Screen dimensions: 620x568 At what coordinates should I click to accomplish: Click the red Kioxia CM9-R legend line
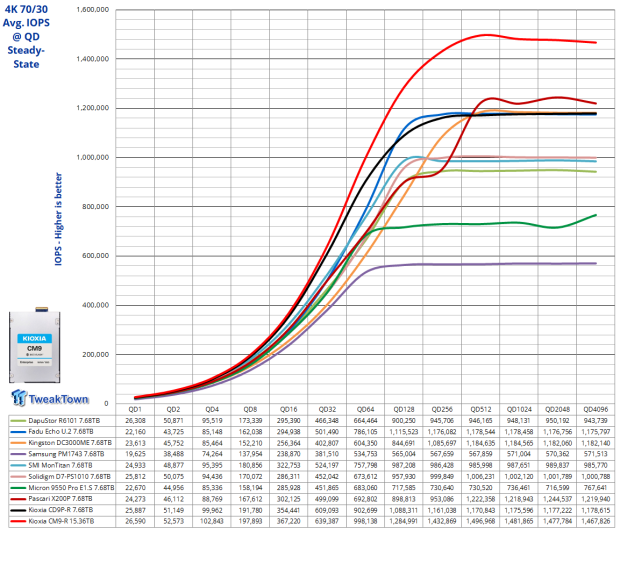tap(18, 521)
